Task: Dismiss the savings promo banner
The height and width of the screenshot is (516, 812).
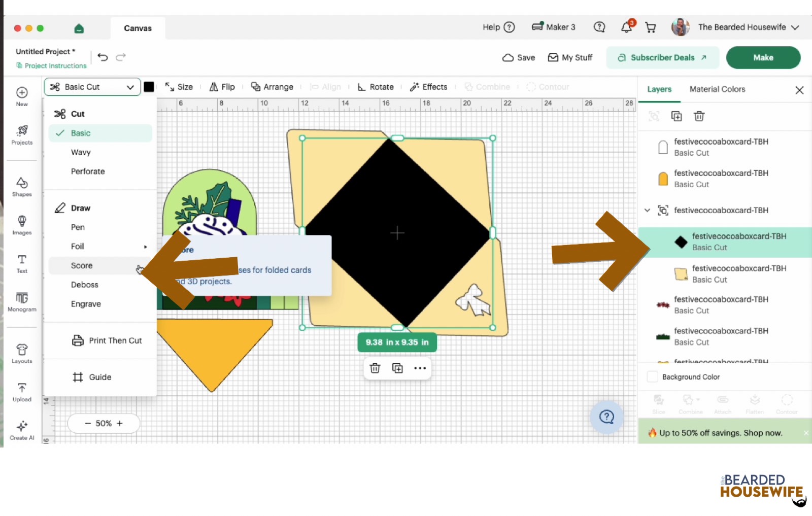Action: [806, 433]
